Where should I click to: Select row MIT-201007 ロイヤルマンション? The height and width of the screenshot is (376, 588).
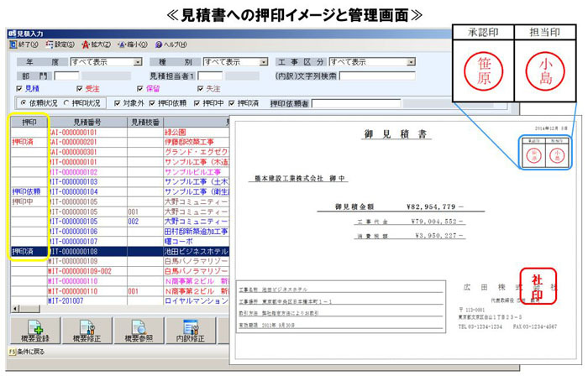click(120, 300)
